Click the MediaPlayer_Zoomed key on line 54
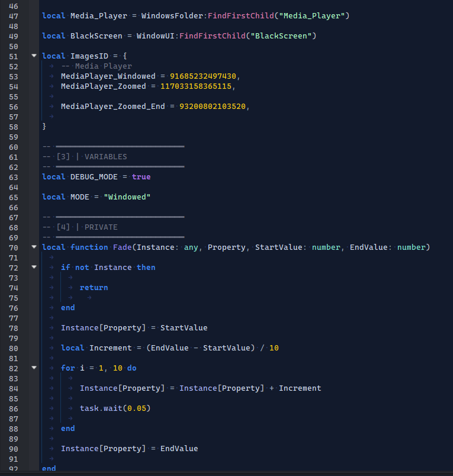 click(x=103, y=86)
